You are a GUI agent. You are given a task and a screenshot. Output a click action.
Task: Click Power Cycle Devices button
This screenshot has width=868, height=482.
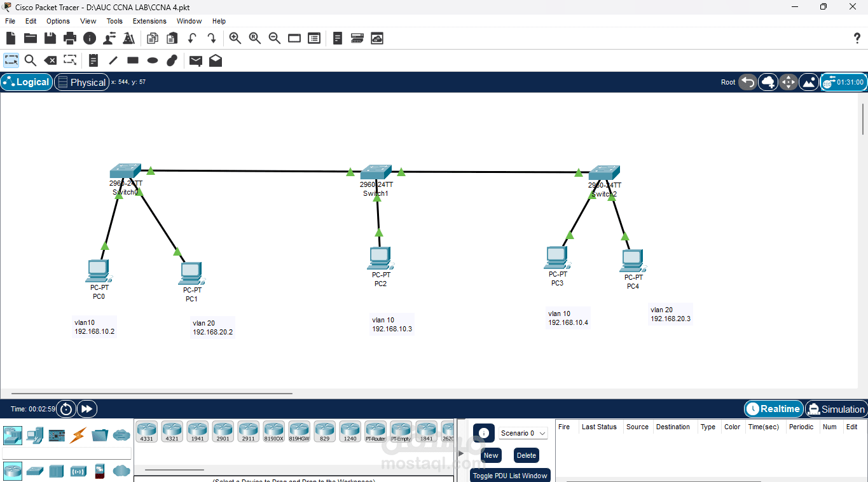pyautogui.click(x=66, y=409)
